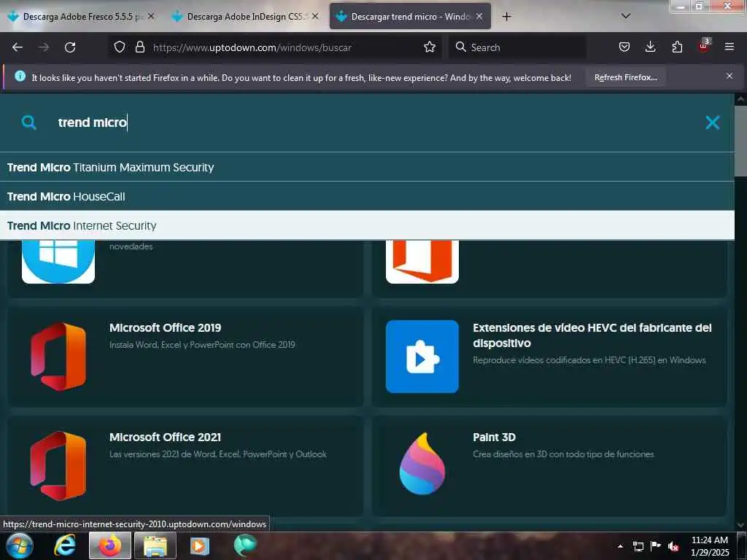Click the Office 2021 description text
The image size is (747, 560).
pyautogui.click(x=217, y=454)
